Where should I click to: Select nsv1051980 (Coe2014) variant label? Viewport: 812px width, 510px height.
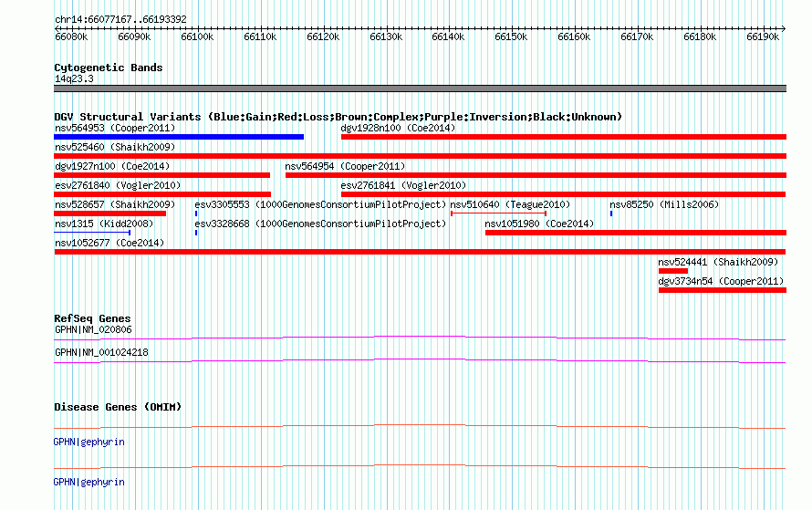tap(539, 224)
